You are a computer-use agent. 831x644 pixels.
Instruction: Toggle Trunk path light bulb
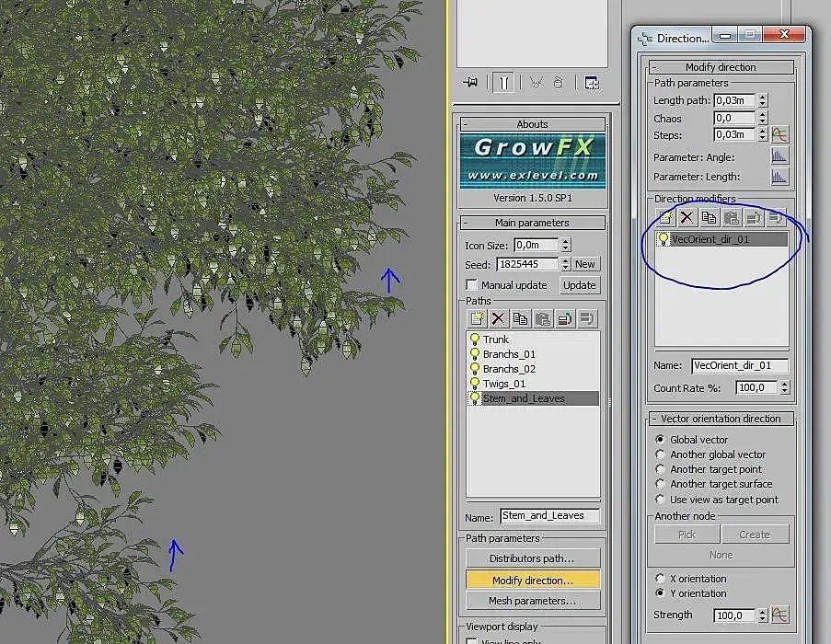[x=475, y=339]
